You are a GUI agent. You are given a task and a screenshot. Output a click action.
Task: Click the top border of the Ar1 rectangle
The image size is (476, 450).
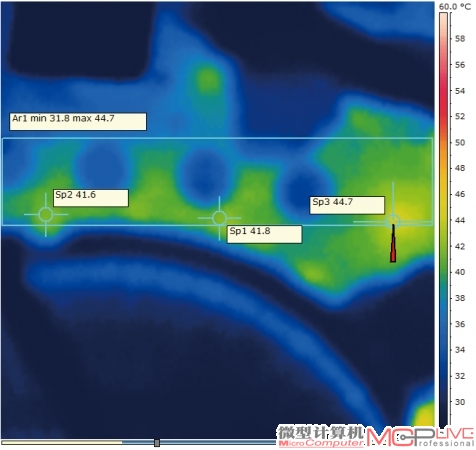pos(218,138)
